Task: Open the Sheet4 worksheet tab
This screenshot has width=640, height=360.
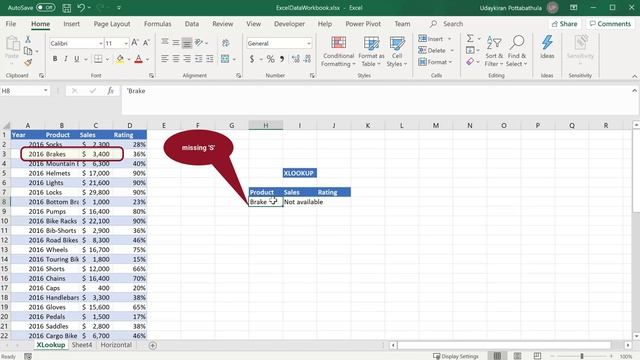Action: (82, 345)
